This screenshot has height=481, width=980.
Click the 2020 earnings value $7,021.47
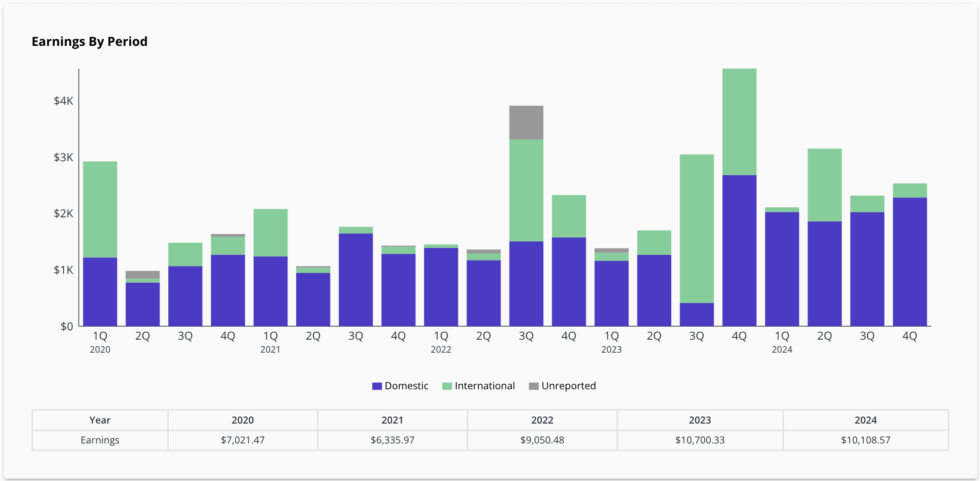(x=242, y=440)
